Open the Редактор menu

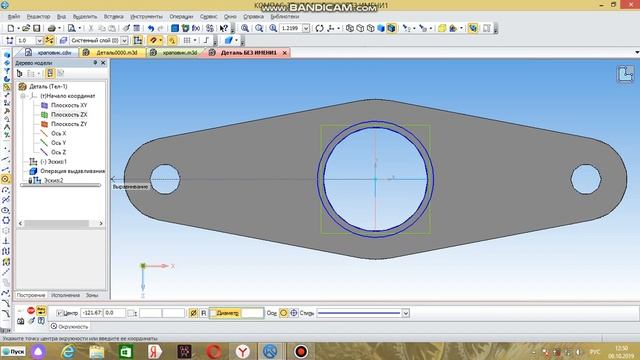tap(38, 17)
